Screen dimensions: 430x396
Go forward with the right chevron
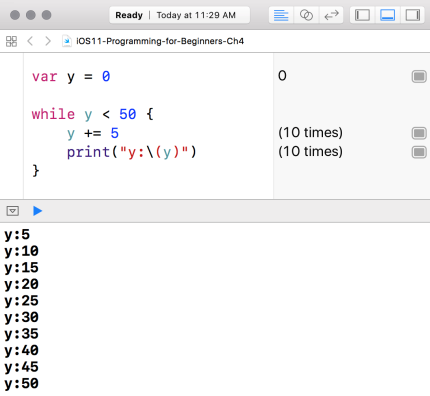48,41
